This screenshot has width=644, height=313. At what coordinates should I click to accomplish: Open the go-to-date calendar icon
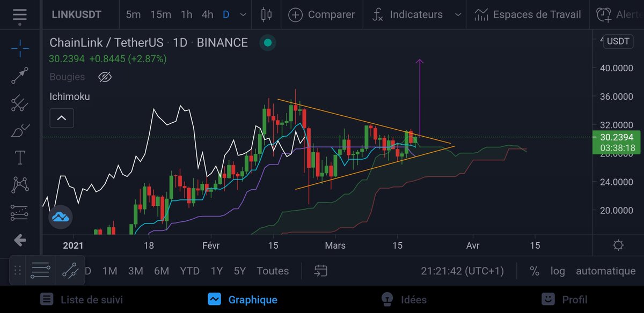point(320,271)
